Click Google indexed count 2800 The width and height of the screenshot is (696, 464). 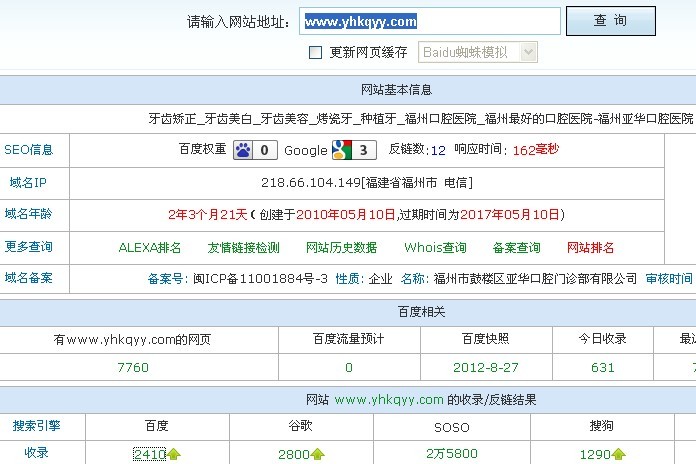coord(294,454)
